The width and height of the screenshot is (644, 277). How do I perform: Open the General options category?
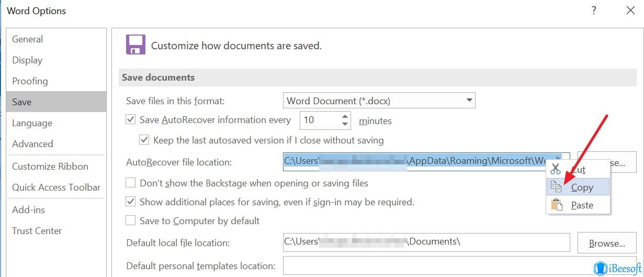click(x=57, y=39)
